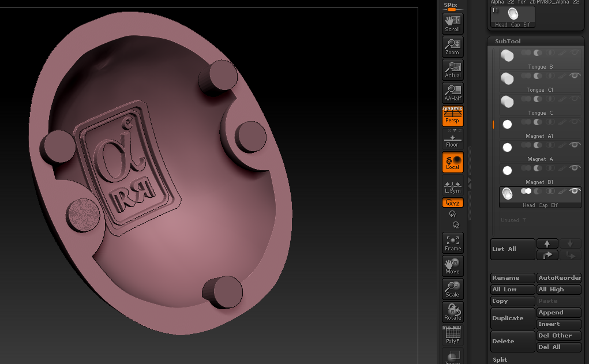
Task: Toggle Local transformations mode
Action: point(453,162)
